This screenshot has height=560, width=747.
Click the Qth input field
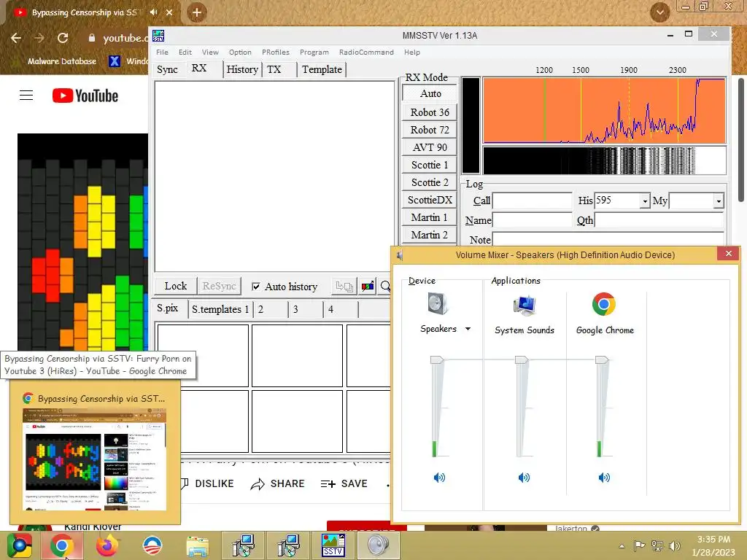(x=659, y=220)
